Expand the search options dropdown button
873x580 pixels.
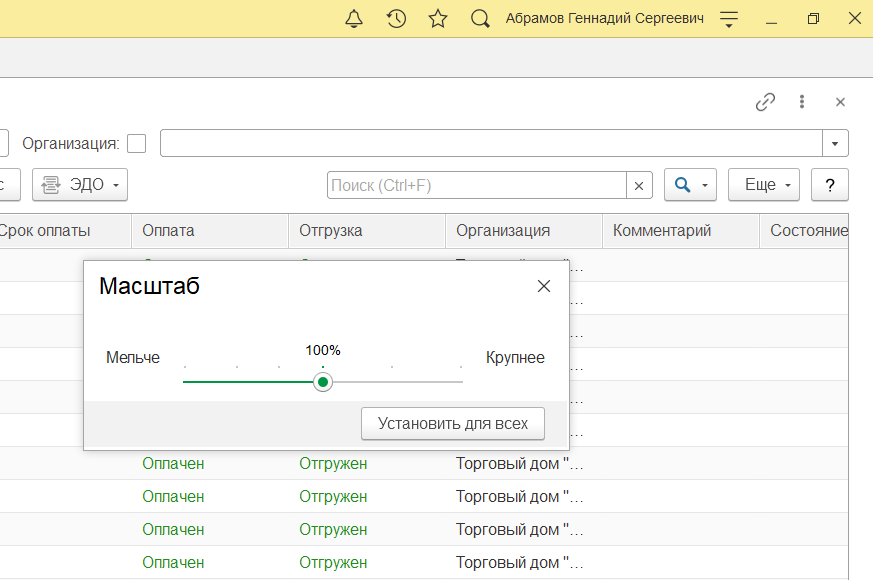point(691,185)
